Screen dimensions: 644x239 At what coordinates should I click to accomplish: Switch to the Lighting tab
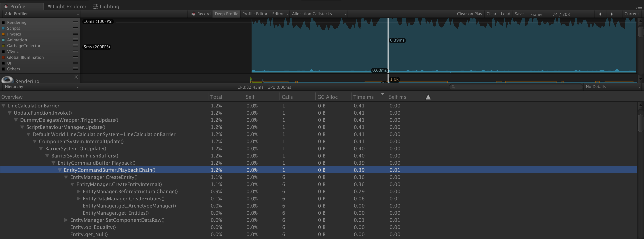[x=106, y=6]
